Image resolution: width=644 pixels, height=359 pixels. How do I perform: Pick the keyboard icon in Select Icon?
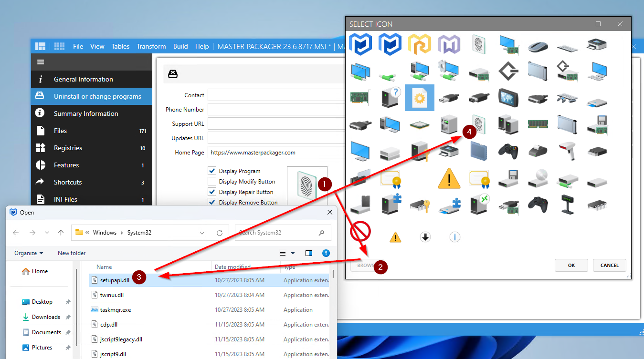(x=567, y=48)
